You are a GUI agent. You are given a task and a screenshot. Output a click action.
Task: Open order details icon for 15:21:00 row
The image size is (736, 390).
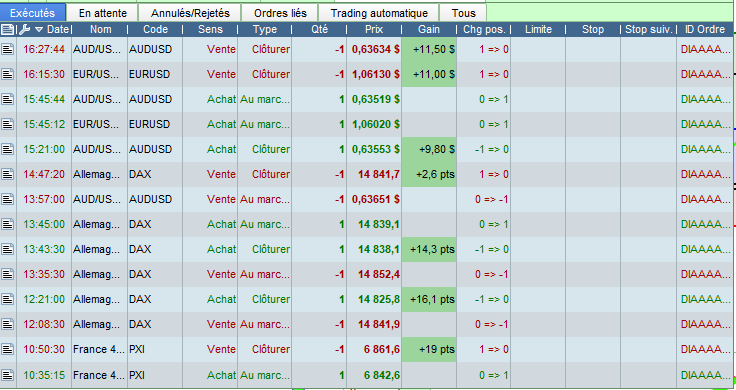click(8, 149)
